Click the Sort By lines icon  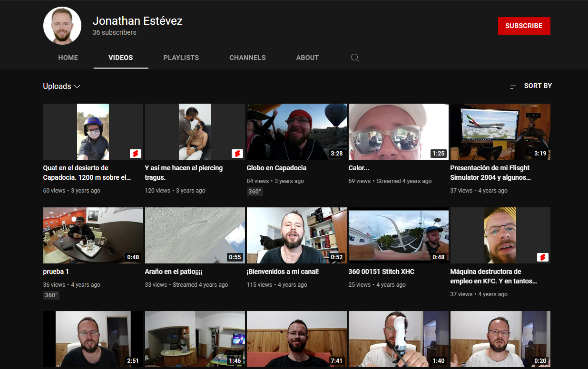pyautogui.click(x=514, y=86)
